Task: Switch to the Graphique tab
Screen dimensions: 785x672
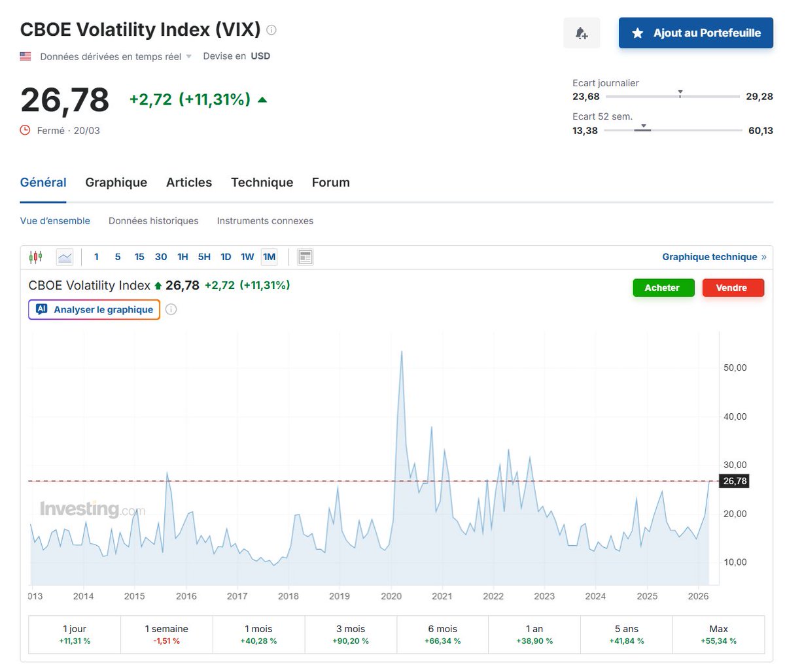Action: point(116,182)
